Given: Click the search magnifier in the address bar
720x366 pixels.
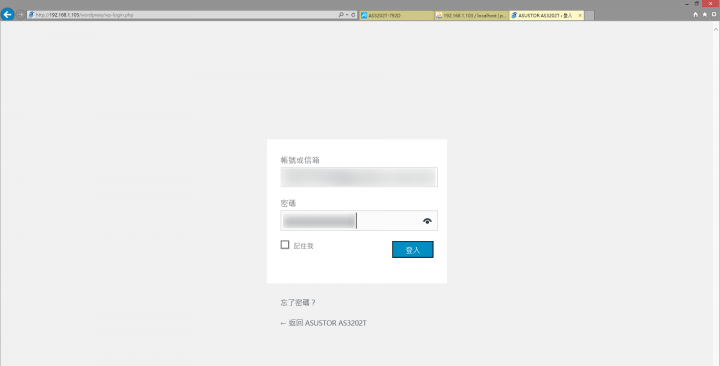Looking at the screenshot, I should click(x=341, y=15).
